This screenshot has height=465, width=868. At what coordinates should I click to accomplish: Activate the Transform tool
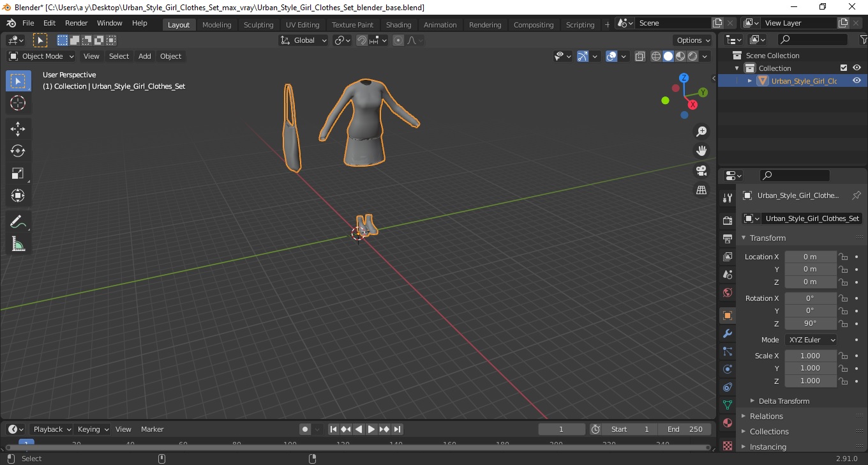pos(18,195)
